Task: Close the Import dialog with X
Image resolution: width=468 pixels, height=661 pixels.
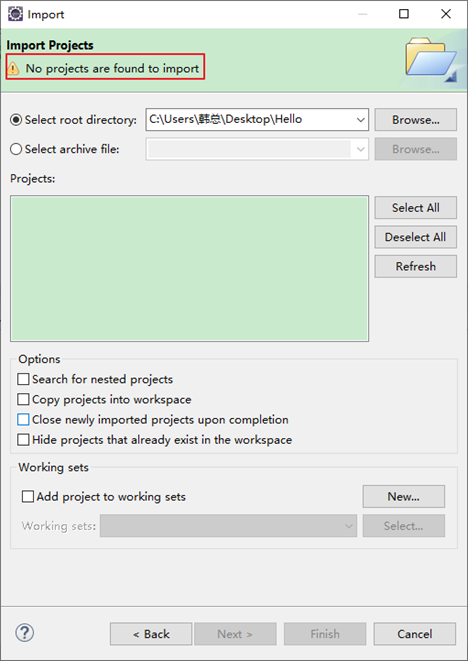Action: pos(446,14)
